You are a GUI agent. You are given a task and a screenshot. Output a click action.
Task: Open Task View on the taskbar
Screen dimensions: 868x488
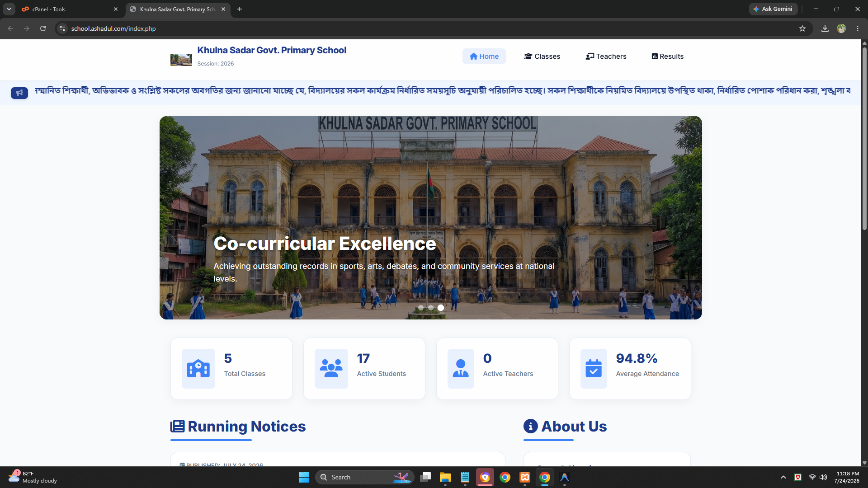(425, 477)
